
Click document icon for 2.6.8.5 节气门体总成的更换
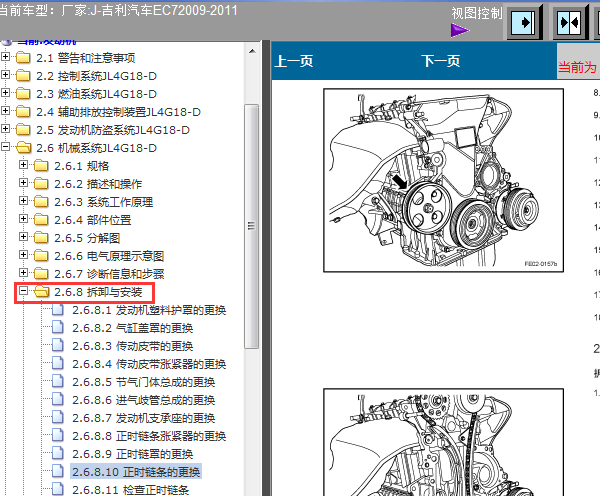[58, 382]
